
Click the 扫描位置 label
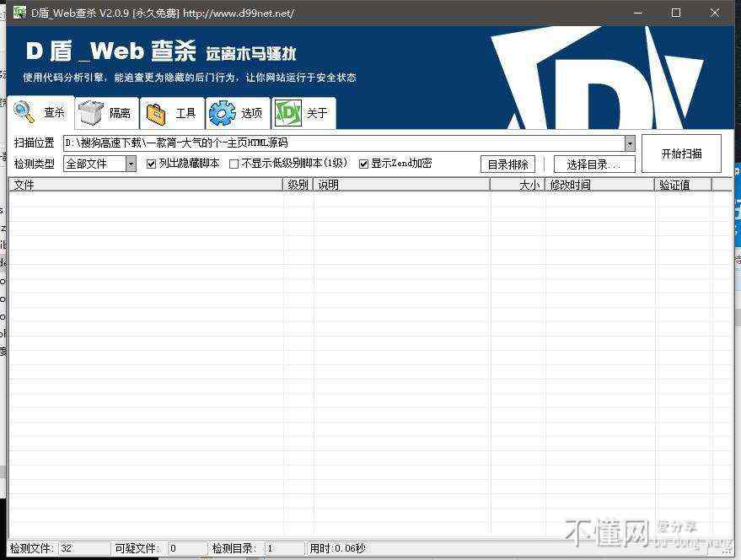click(34, 143)
